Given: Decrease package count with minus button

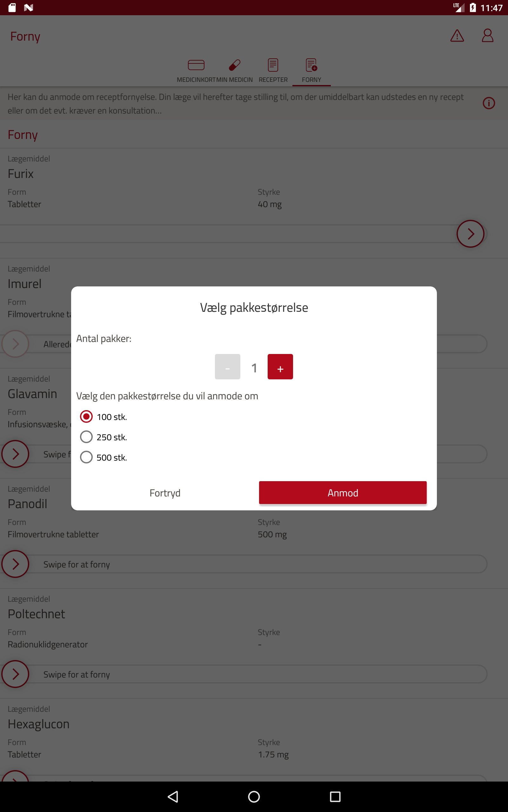Looking at the screenshot, I should 227,367.
